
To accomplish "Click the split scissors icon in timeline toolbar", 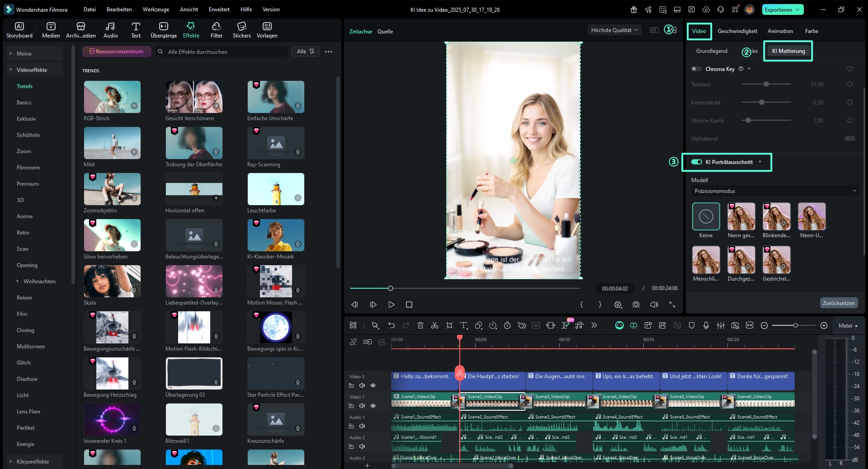I will (x=434, y=325).
